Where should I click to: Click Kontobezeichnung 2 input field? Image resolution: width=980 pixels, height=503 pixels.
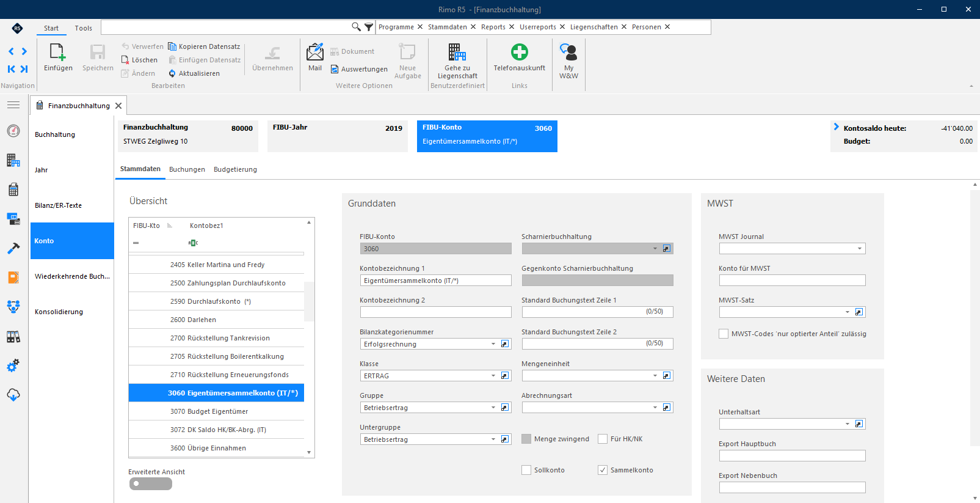(x=436, y=312)
